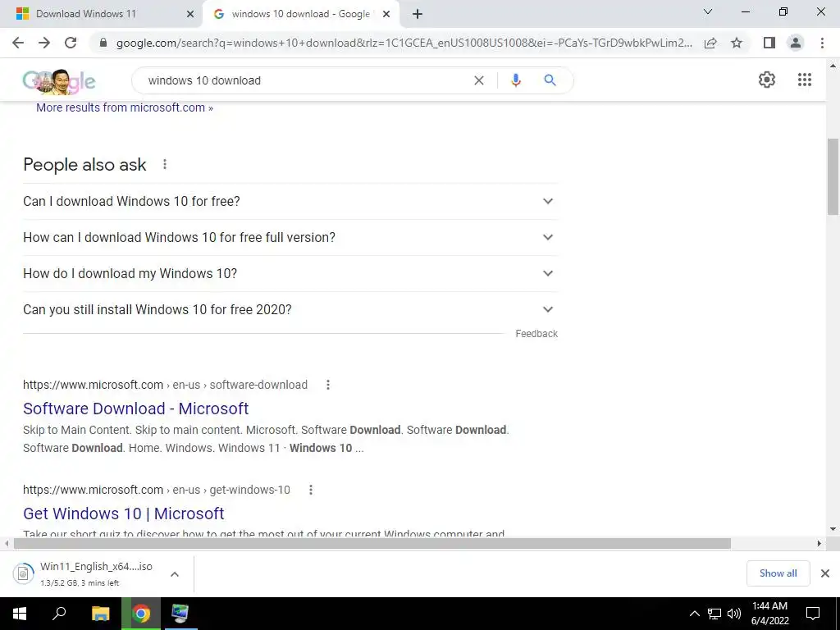The image size is (840, 630).
Task: Click scroll-right arrow of horizontal scrollbar
Action: pyautogui.click(x=819, y=544)
